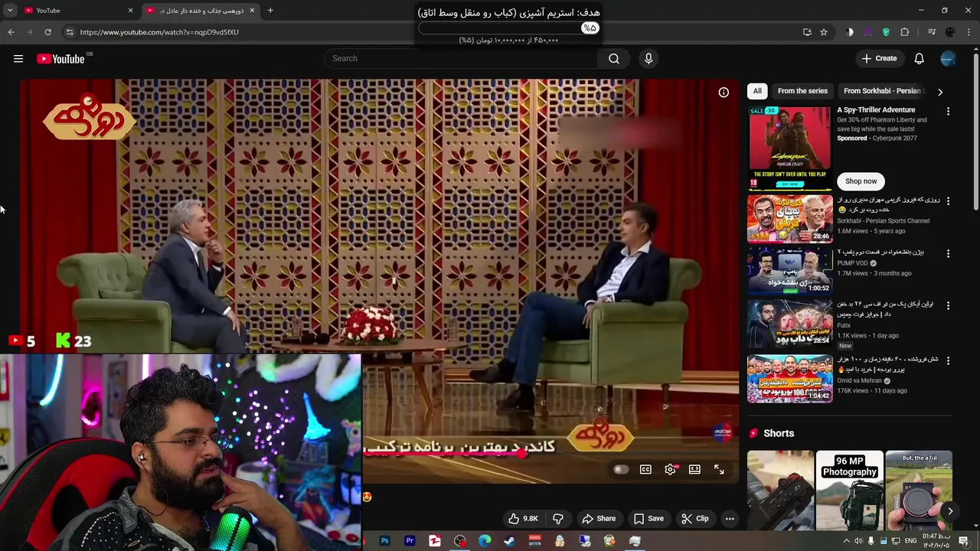Click the YouTube search input field

pyautogui.click(x=461, y=59)
